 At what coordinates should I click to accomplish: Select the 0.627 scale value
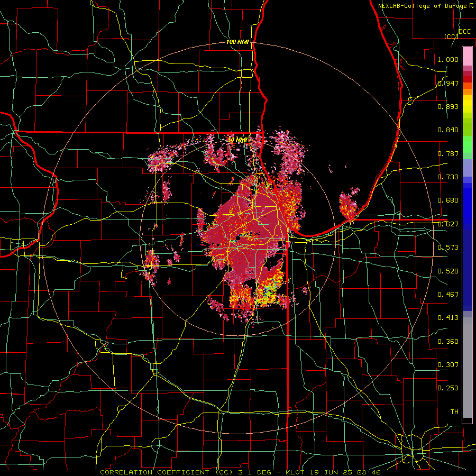point(448,224)
